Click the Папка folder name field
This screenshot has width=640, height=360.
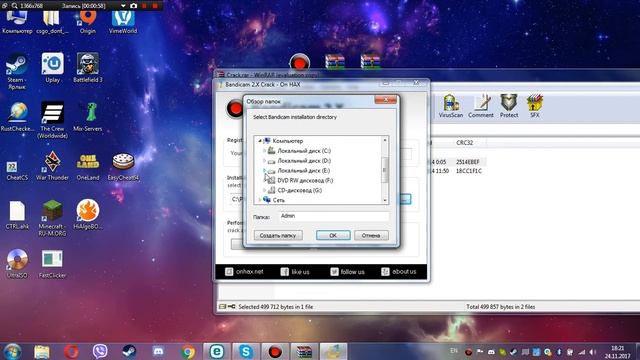coord(334,216)
